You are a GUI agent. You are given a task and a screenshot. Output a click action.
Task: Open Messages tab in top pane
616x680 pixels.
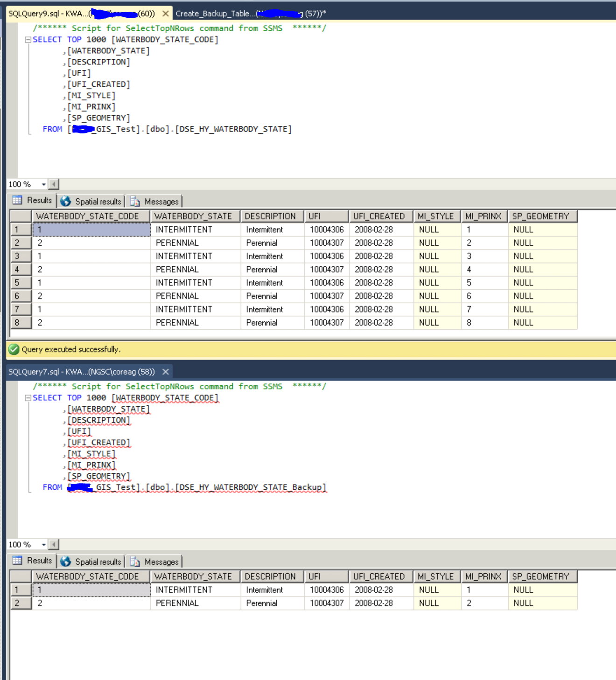pos(155,201)
